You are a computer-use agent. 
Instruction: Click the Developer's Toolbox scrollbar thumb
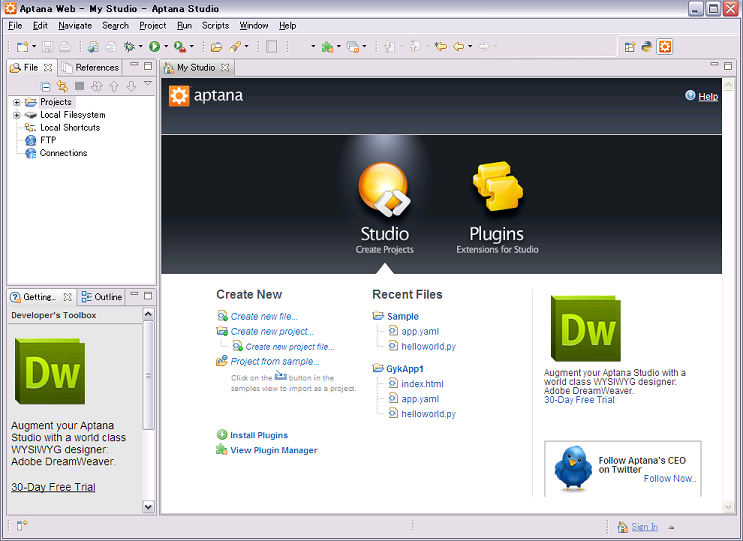148,375
